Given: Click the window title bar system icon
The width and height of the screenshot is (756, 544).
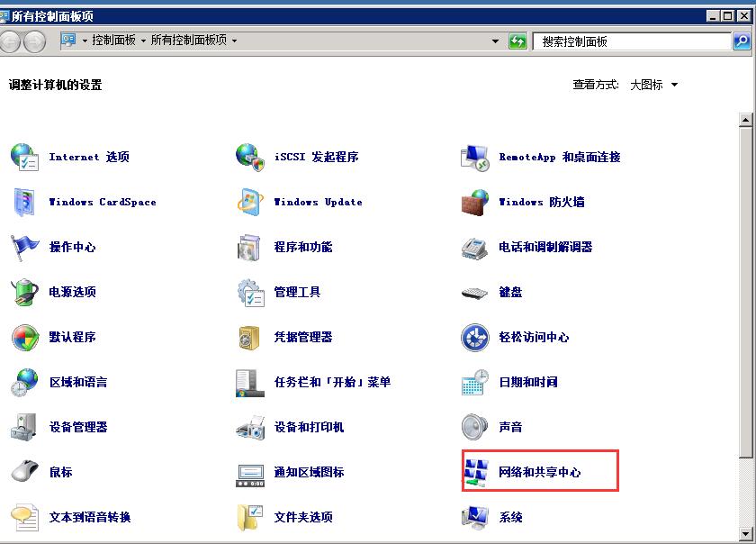Looking at the screenshot, I should [x=4, y=17].
